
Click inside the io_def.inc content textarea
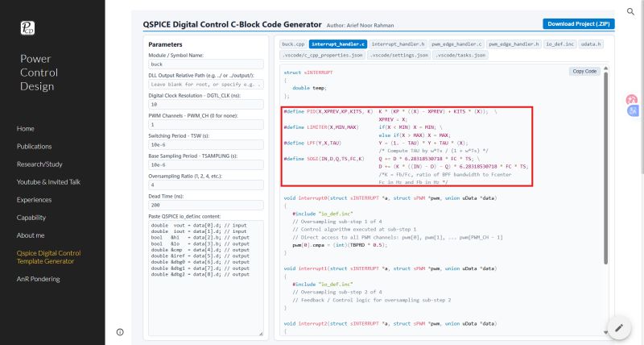[x=206, y=278]
